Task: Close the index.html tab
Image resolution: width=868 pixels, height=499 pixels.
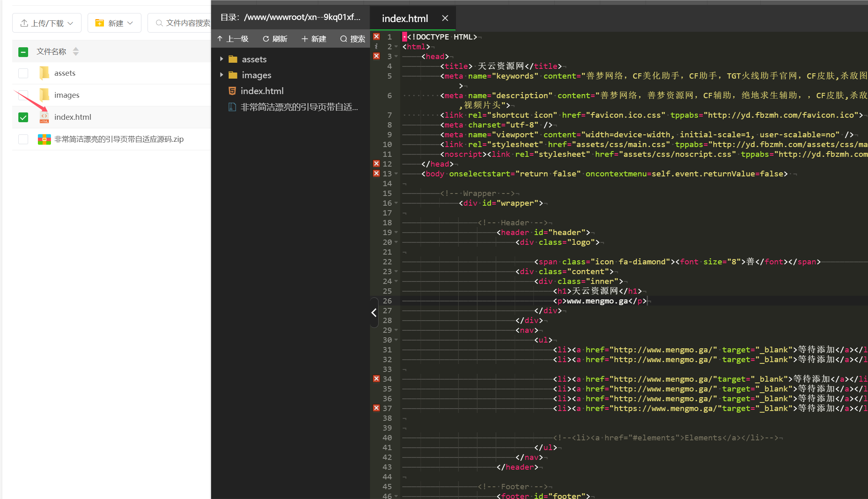Action: click(x=445, y=18)
